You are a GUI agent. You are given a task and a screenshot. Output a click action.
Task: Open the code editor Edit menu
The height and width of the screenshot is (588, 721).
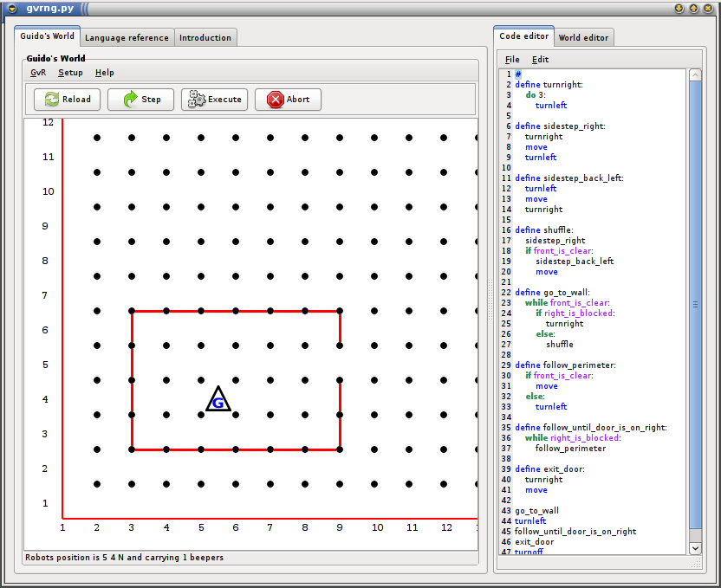[540, 59]
